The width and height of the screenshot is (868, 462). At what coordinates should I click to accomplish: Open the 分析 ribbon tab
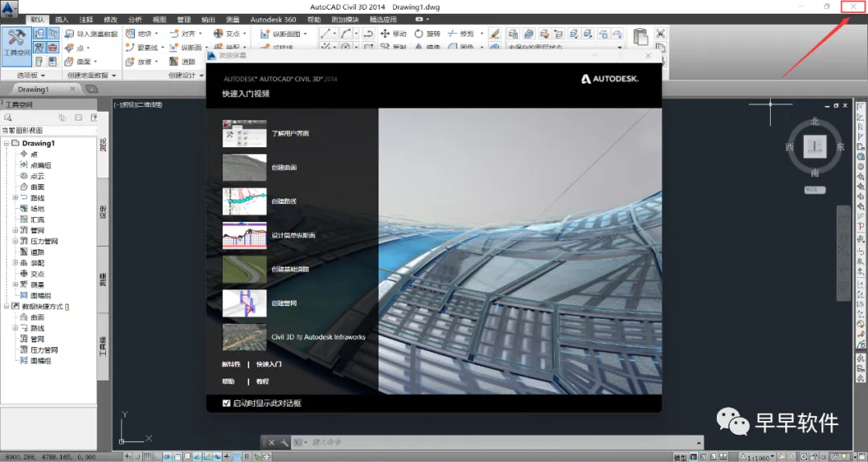pyautogui.click(x=134, y=19)
